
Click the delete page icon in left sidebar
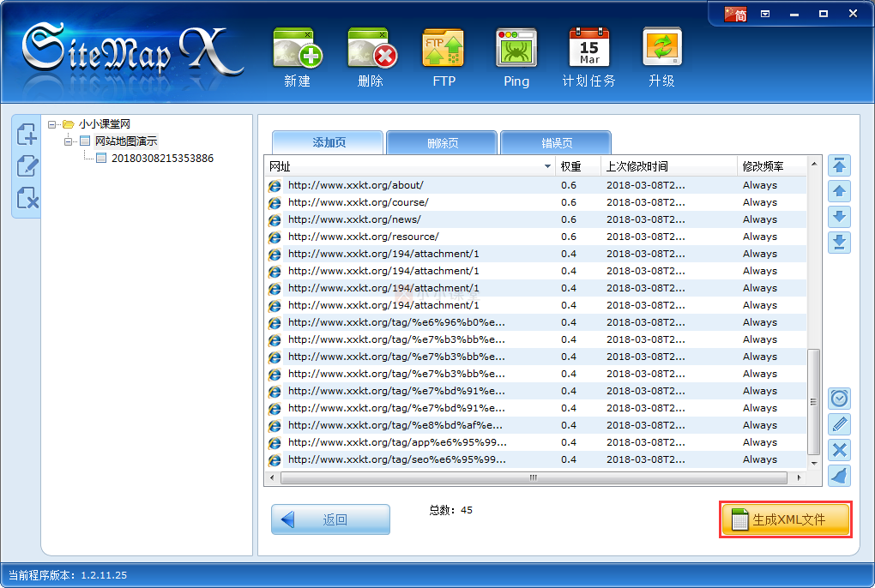pyautogui.click(x=27, y=198)
